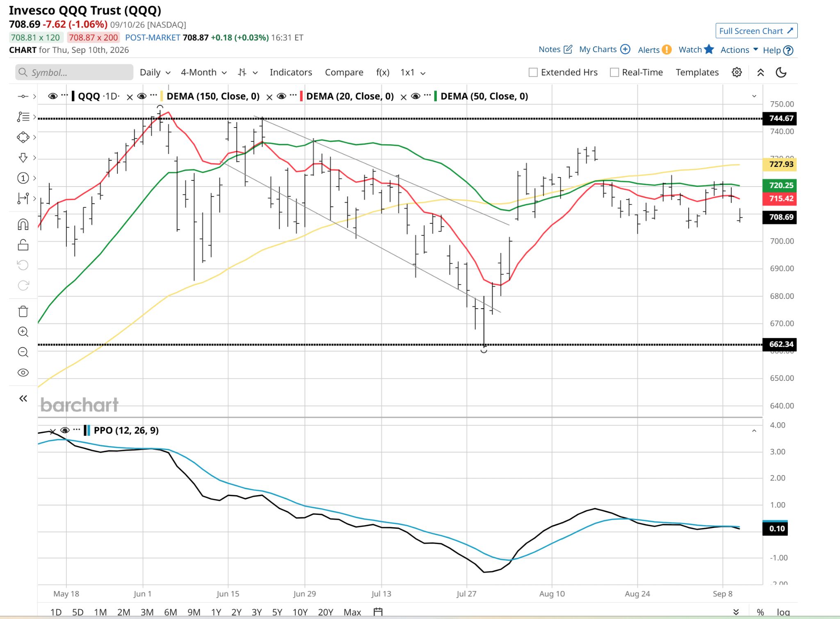This screenshot has width=840, height=619.
Task: Zoom in with magnifier plus icon
Action: point(23,332)
